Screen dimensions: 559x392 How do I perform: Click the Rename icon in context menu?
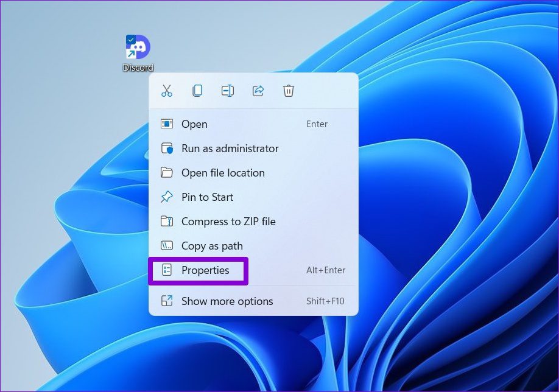(x=228, y=91)
